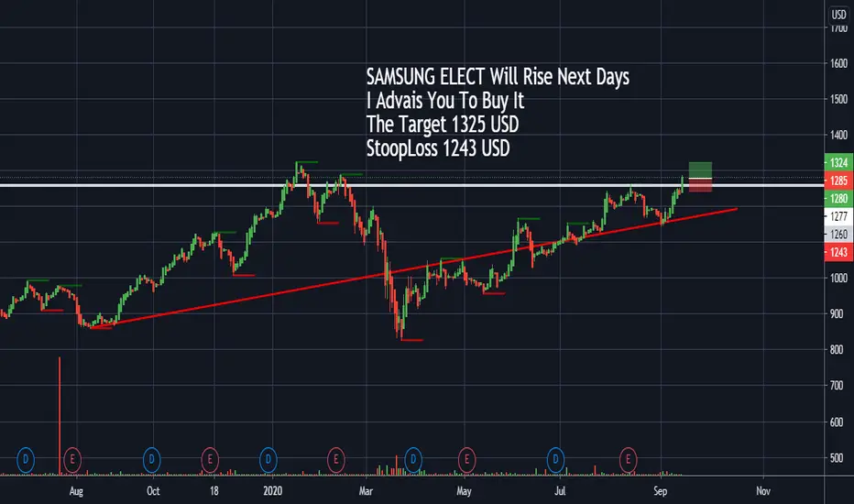
Task: Click the grey 1260 price label
Action: (838, 235)
